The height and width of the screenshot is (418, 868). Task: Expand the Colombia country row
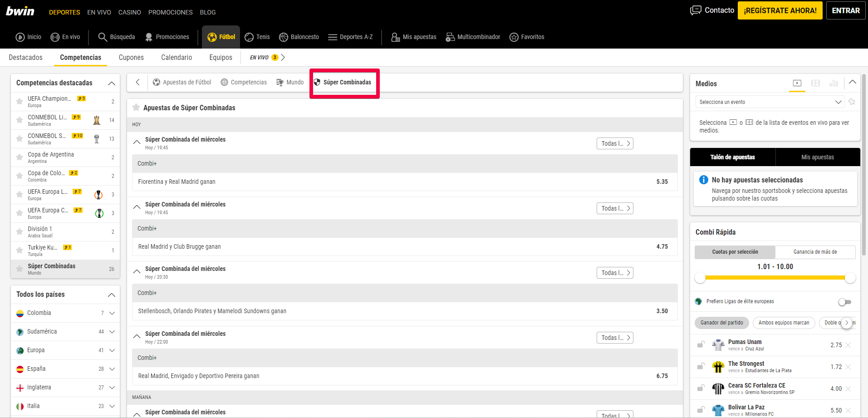112,313
